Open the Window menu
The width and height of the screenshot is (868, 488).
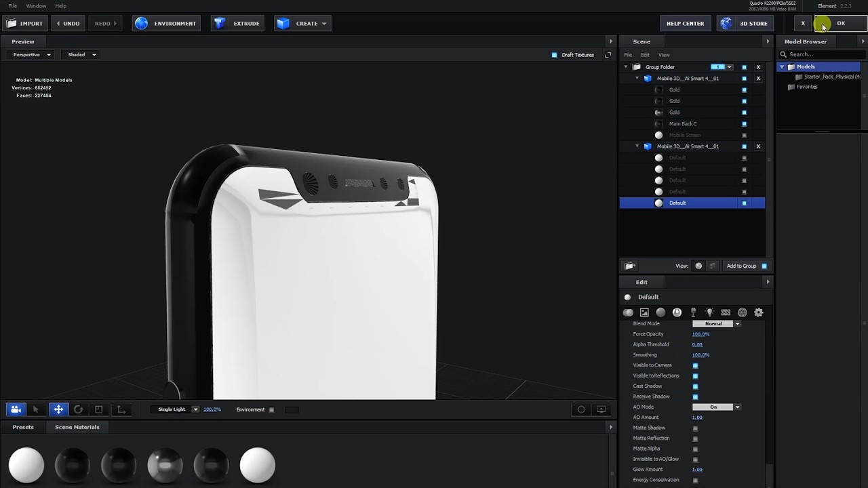pyautogui.click(x=36, y=6)
